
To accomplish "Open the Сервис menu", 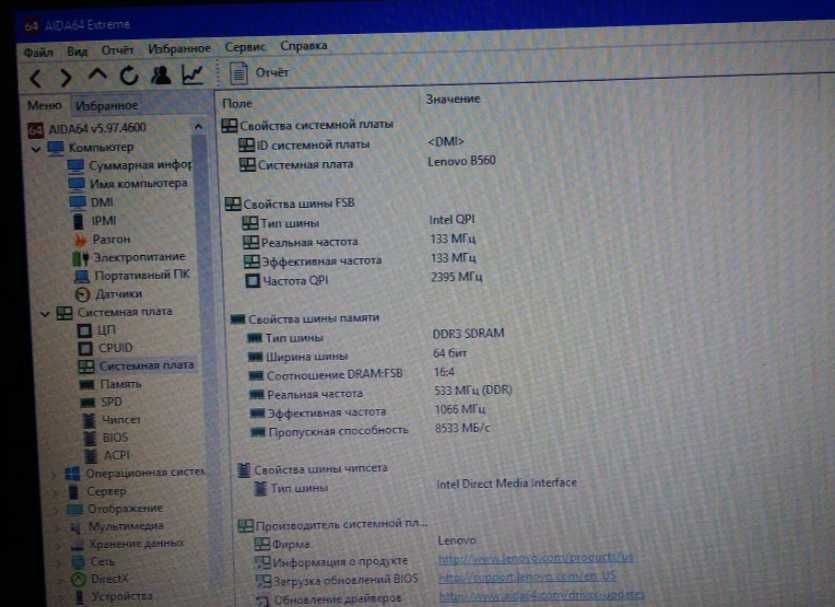I will click(x=245, y=47).
